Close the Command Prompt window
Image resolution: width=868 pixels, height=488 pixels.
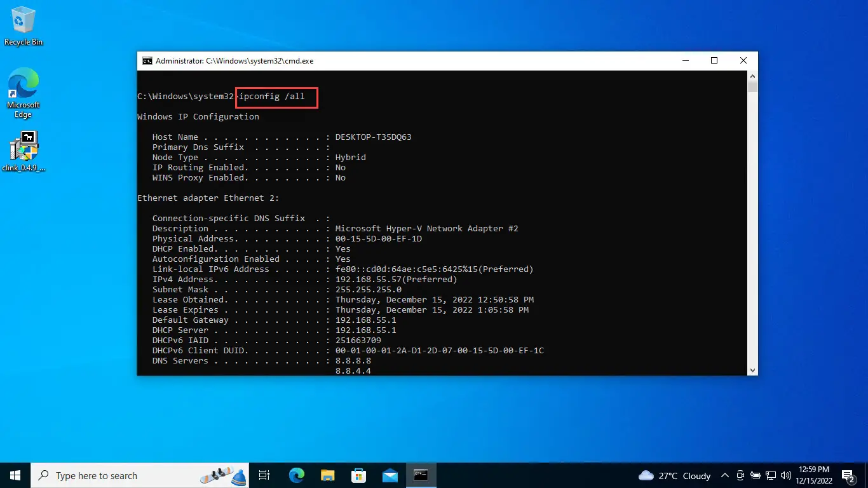(x=743, y=61)
